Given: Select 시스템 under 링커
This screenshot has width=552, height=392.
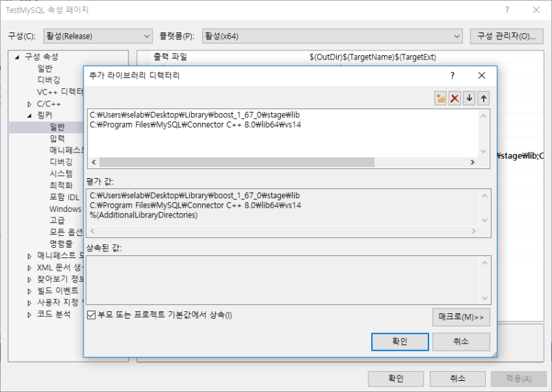Looking at the screenshot, I should point(61,174).
